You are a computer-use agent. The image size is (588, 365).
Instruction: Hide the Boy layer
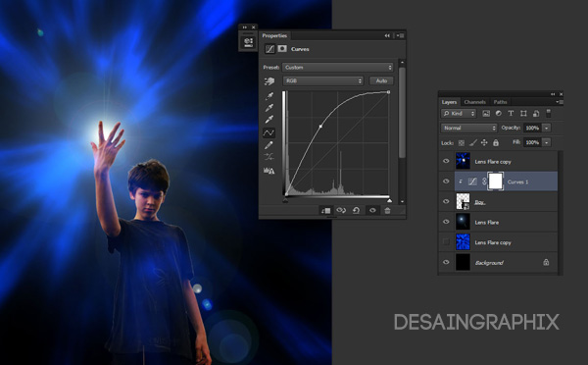point(446,202)
